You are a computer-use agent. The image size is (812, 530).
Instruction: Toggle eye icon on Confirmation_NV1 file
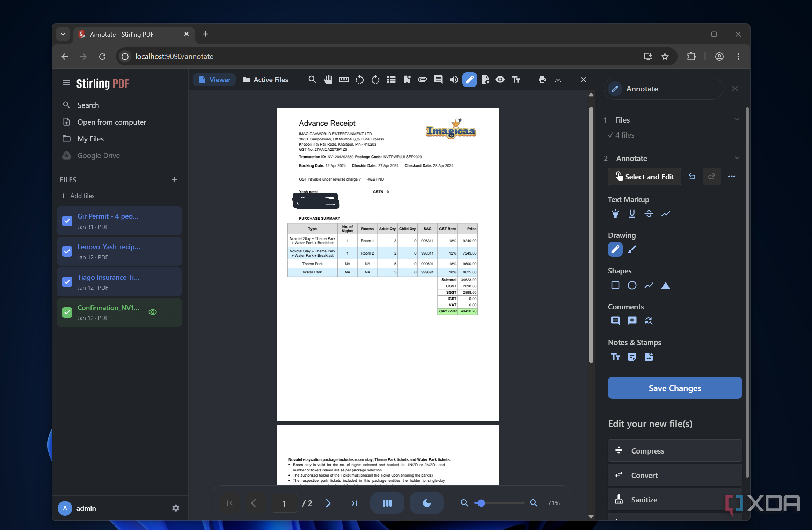tap(153, 312)
